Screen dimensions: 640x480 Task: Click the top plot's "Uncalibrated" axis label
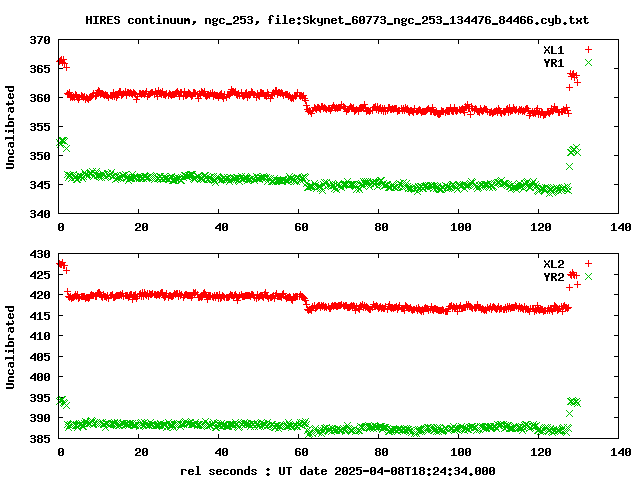10,127
